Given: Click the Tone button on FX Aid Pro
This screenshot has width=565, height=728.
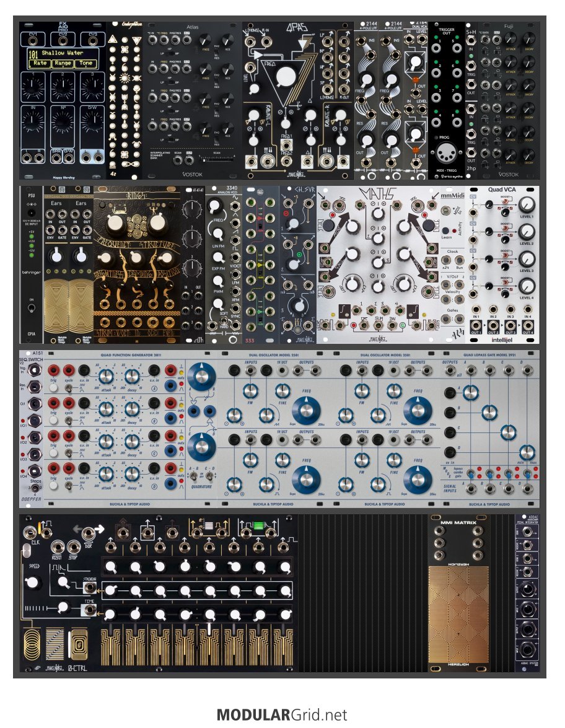Looking at the screenshot, I should click(x=86, y=63).
